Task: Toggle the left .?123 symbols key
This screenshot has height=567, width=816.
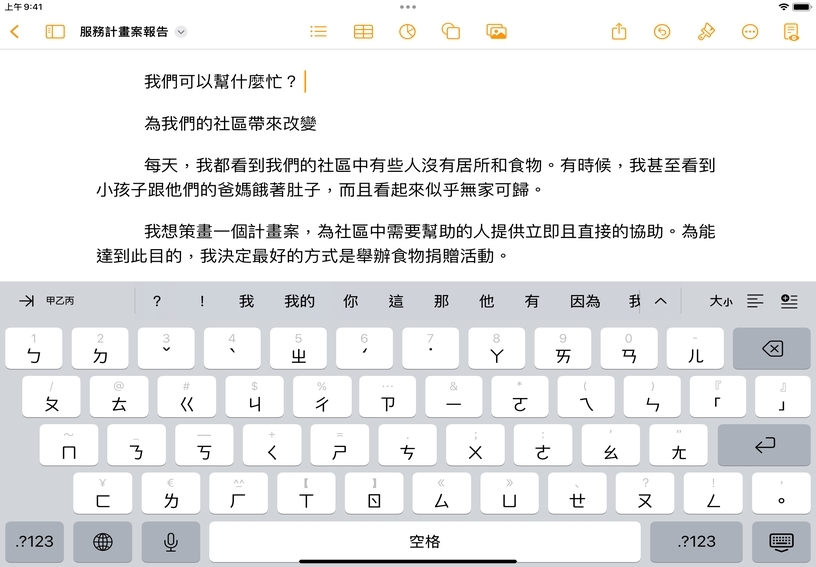Action: click(x=35, y=542)
